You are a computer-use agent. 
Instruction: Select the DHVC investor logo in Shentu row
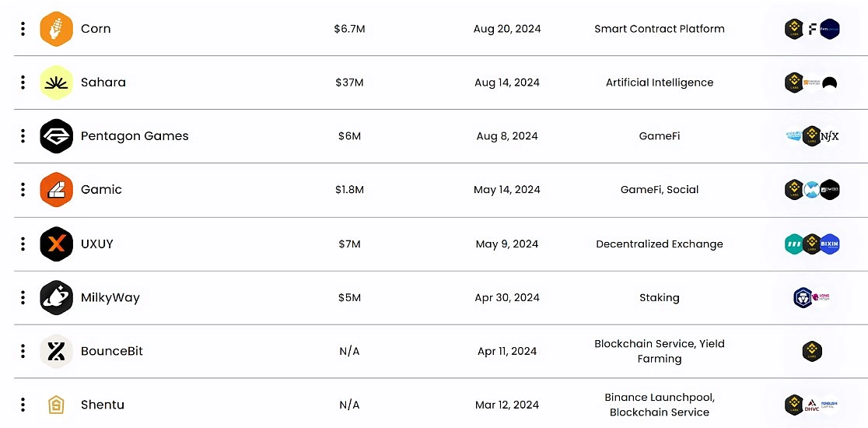click(811, 406)
